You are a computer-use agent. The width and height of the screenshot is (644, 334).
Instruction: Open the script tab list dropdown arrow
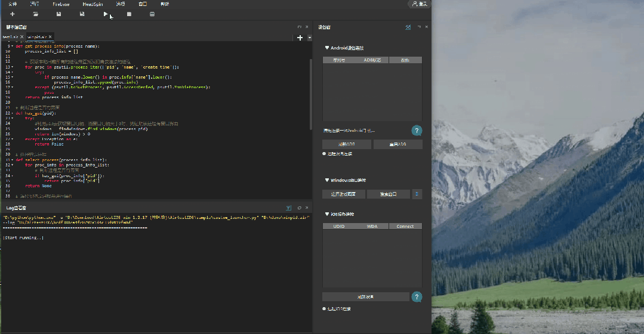(x=310, y=38)
